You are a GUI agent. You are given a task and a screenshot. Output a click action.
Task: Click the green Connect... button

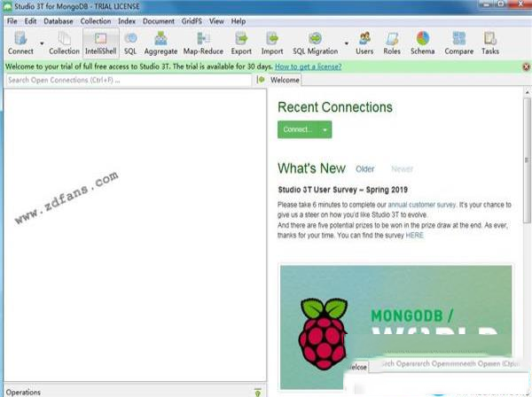pyautogui.click(x=298, y=129)
